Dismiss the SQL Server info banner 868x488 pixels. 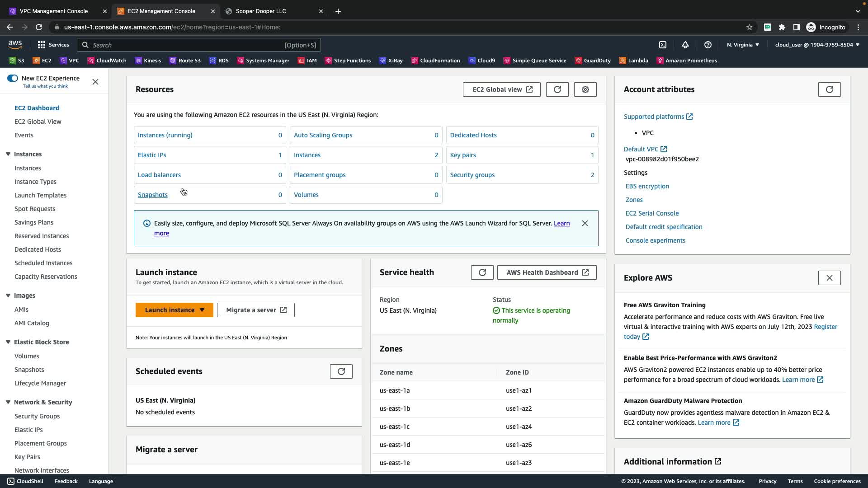coord(585,223)
